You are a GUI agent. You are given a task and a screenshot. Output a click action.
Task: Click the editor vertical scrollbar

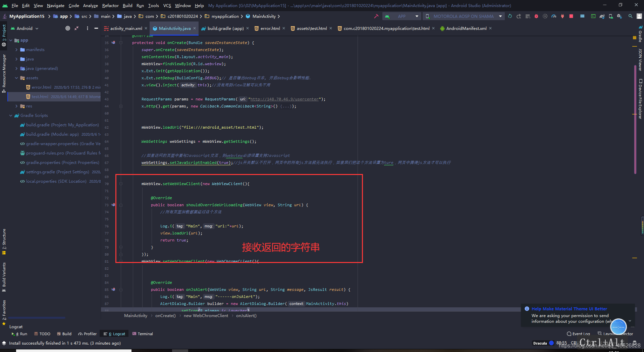click(x=635, y=120)
